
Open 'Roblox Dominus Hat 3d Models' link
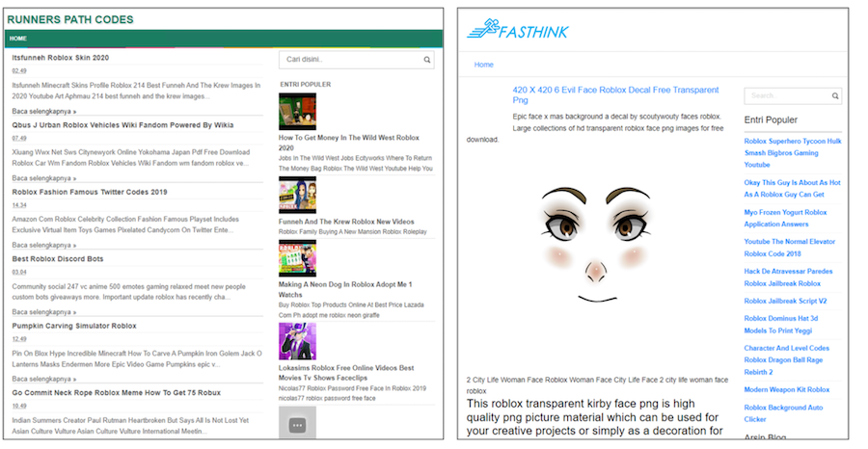781,325
